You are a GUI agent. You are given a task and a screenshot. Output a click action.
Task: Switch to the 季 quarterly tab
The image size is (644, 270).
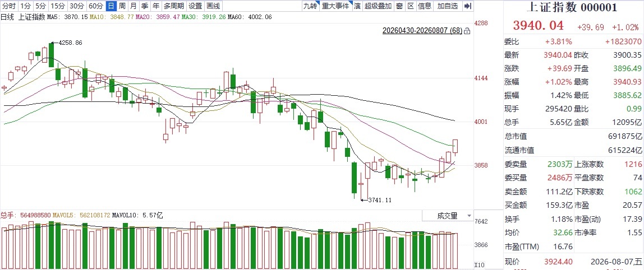(x=145, y=6)
